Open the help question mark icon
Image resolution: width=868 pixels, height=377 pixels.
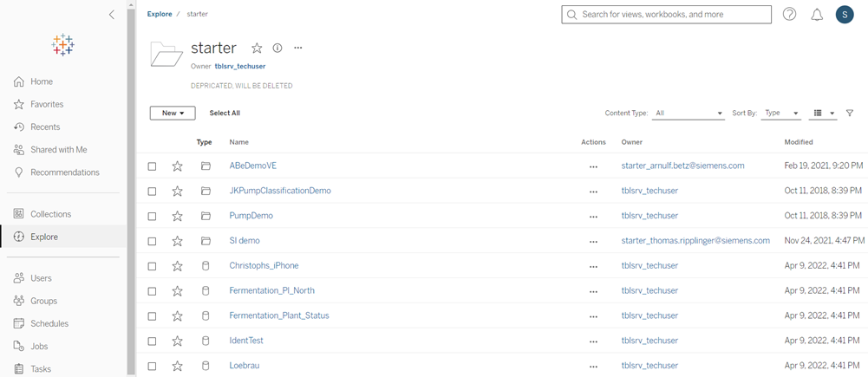[x=789, y=15]
